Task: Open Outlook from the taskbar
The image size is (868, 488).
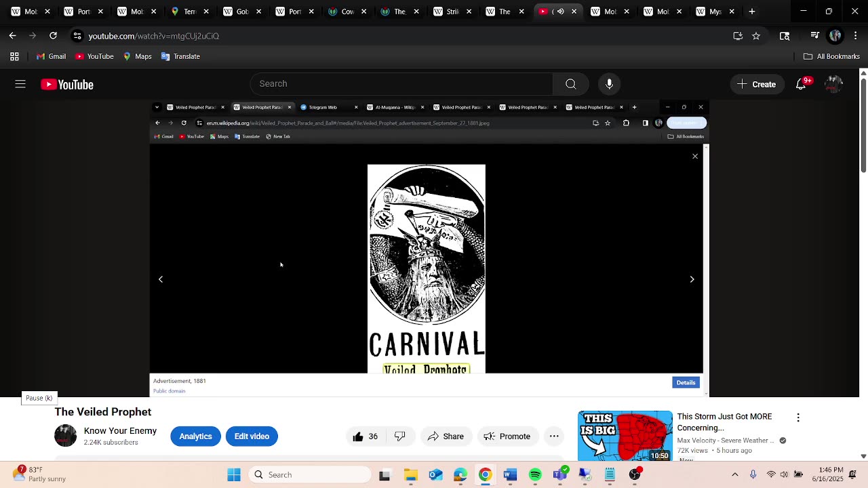Action: [435, 475]
